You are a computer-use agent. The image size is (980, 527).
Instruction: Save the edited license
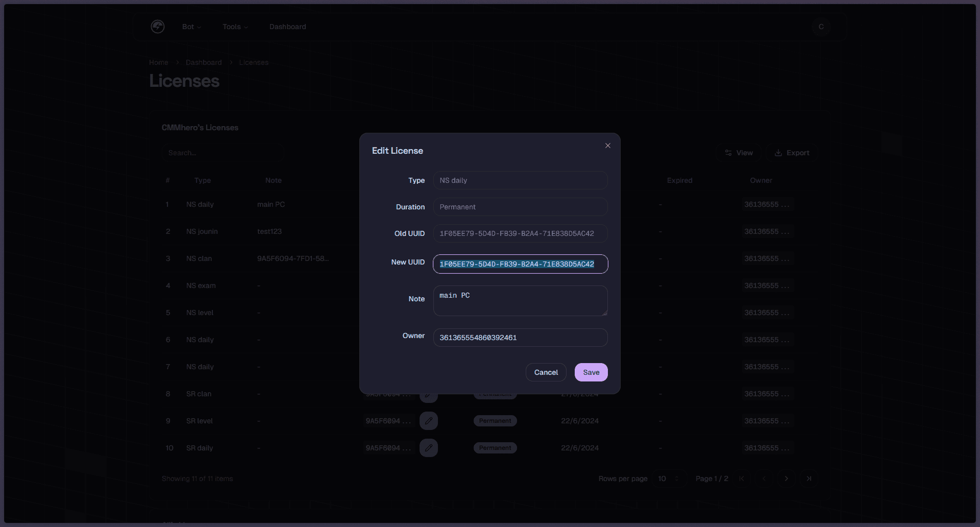(x=591, y=372)
